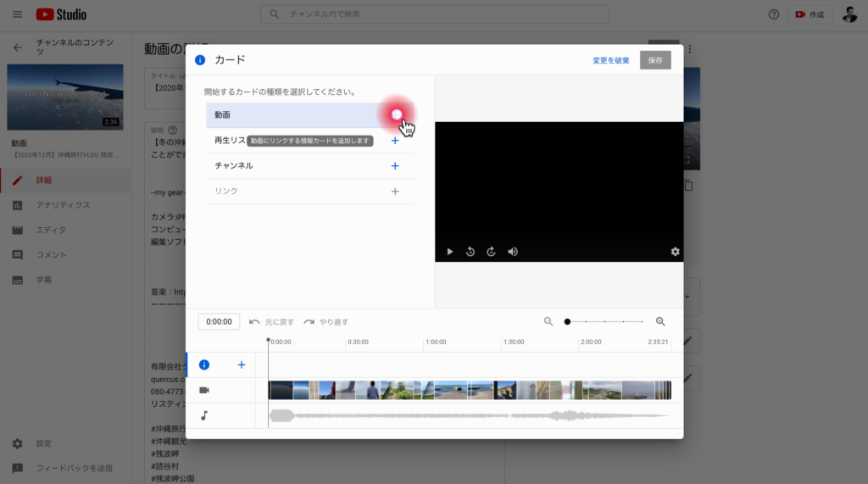Add a 動画 card with its plus
The image size is (868, 484).
[396, 114]
